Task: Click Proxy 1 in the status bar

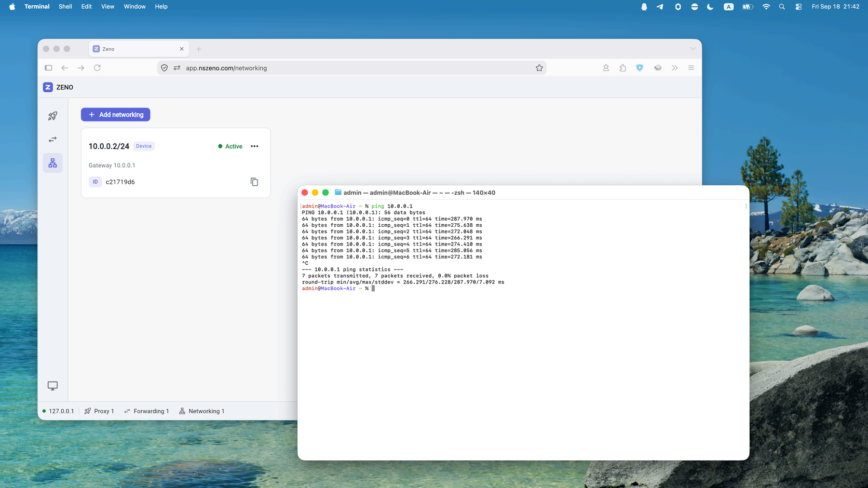Action: click(x=99, y=411)
